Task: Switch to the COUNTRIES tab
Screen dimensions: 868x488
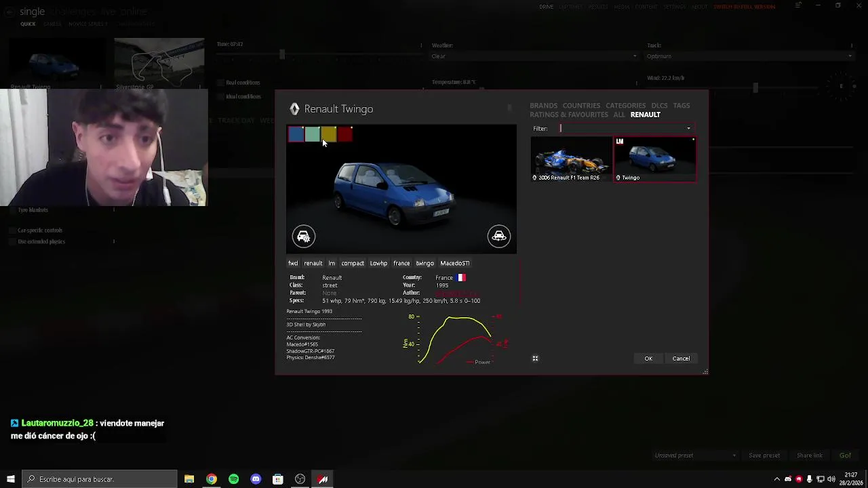Action: pyautogui.click(x=581, y=106)
